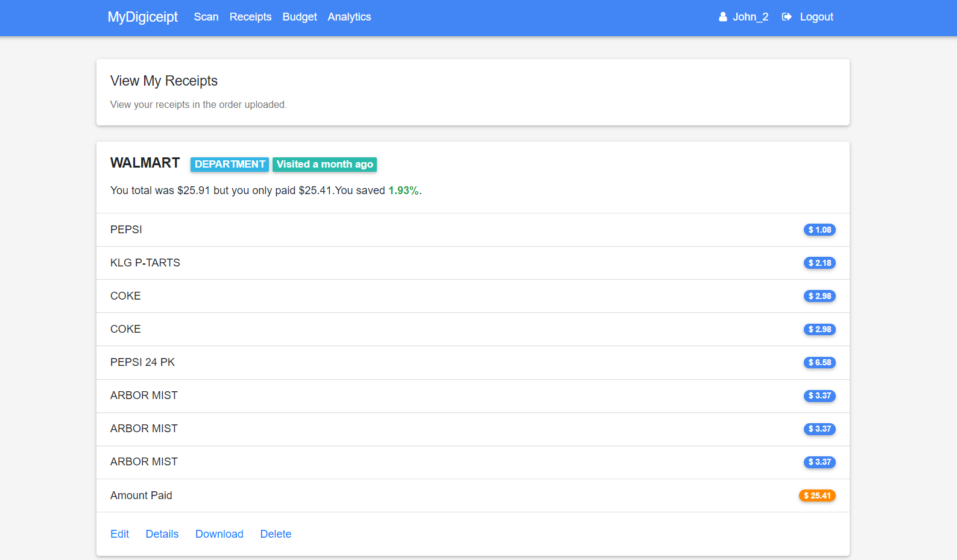Click the user profile icon beside John_2
Screen dimensions: 957x560
(723, 17)
